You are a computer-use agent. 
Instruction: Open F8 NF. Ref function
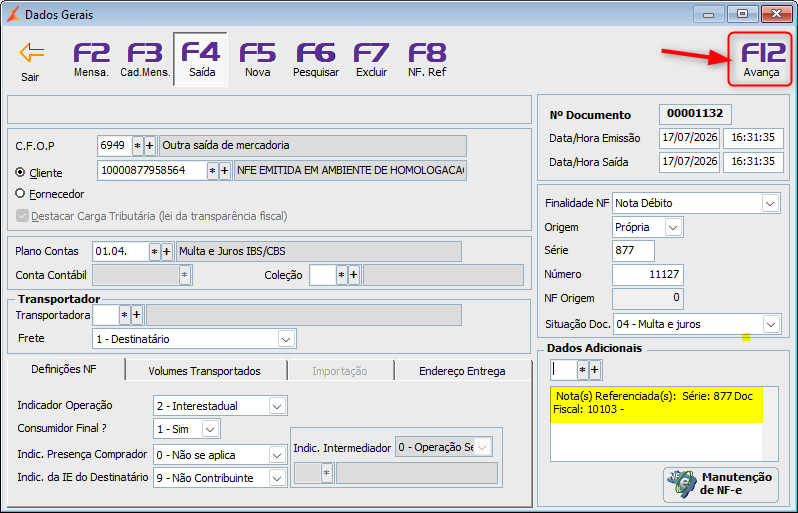[x=427, y=59]
